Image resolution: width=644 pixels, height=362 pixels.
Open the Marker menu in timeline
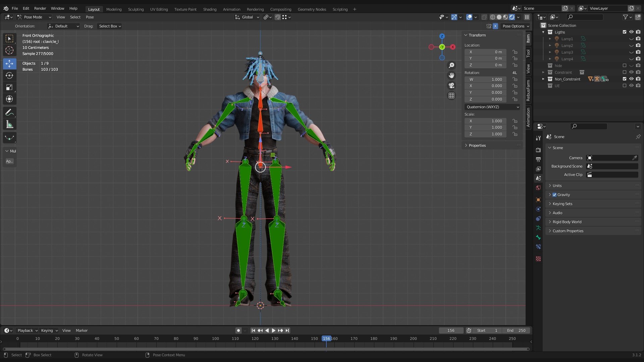(82, 330)
